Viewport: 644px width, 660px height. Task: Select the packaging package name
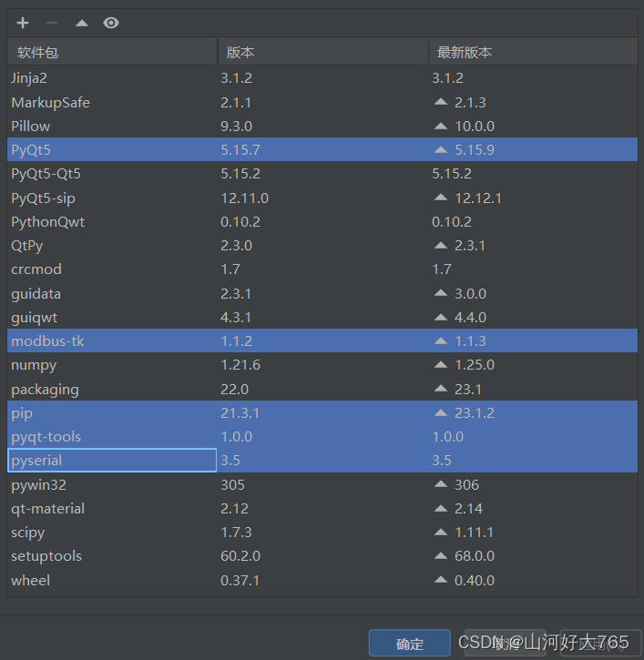45,390
